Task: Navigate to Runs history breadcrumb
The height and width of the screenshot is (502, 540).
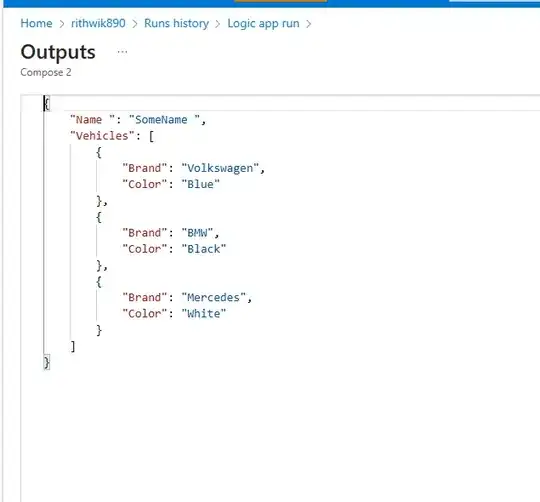Action: tap(176, 23)
